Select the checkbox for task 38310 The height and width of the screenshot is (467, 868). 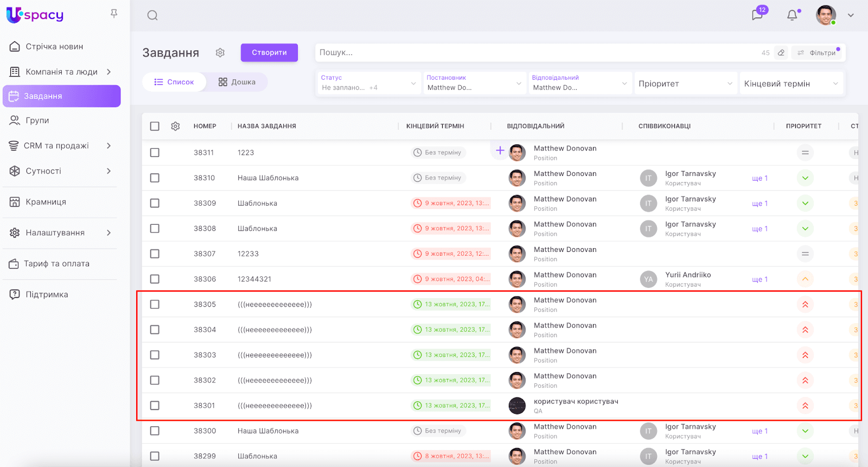point(155,178)
